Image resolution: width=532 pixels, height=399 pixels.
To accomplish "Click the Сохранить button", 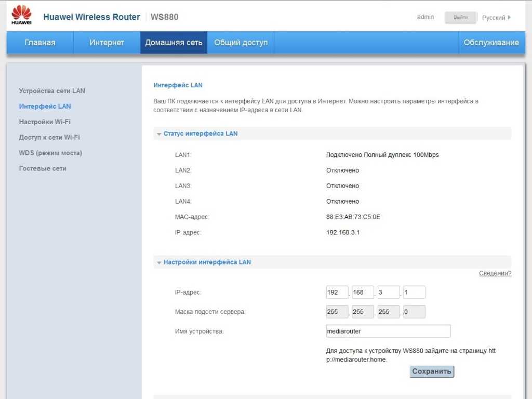I will click(432, 371).
